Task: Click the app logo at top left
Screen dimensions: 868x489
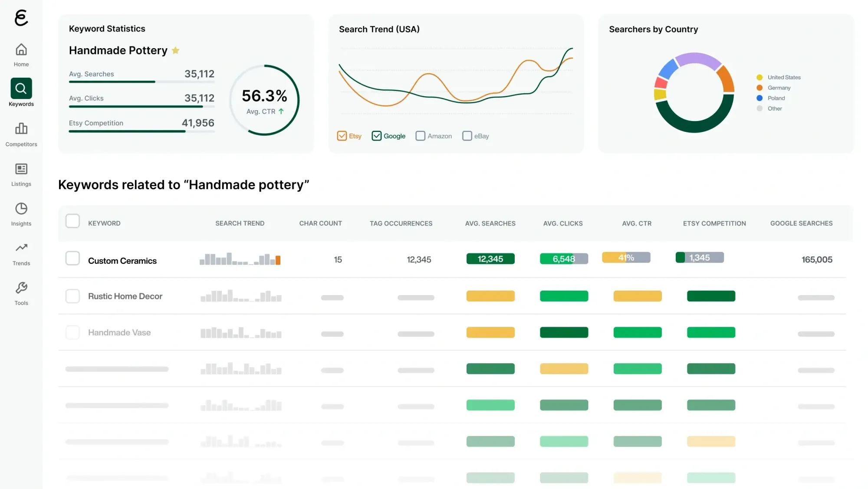Action: [x=21, y=18]
